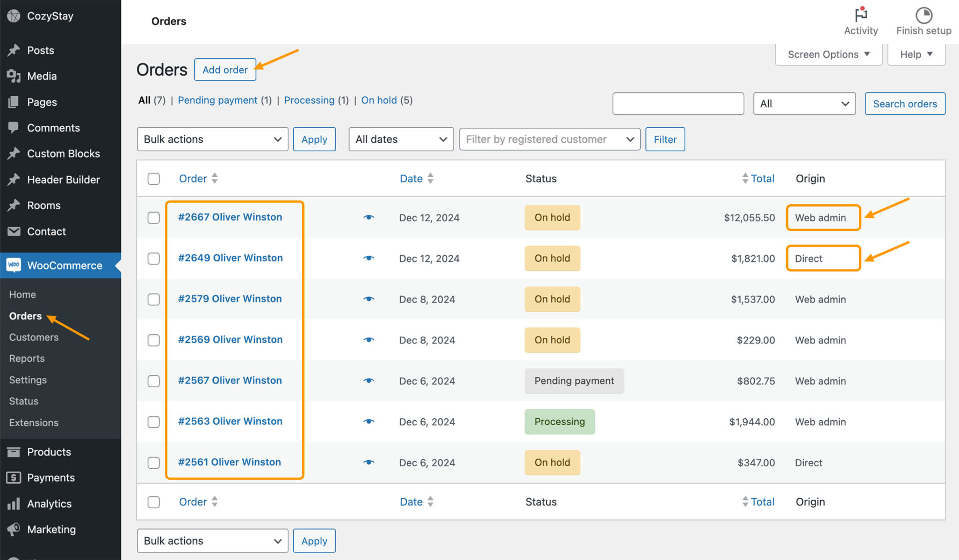Select checkbox for order #2579

(154, 299)
